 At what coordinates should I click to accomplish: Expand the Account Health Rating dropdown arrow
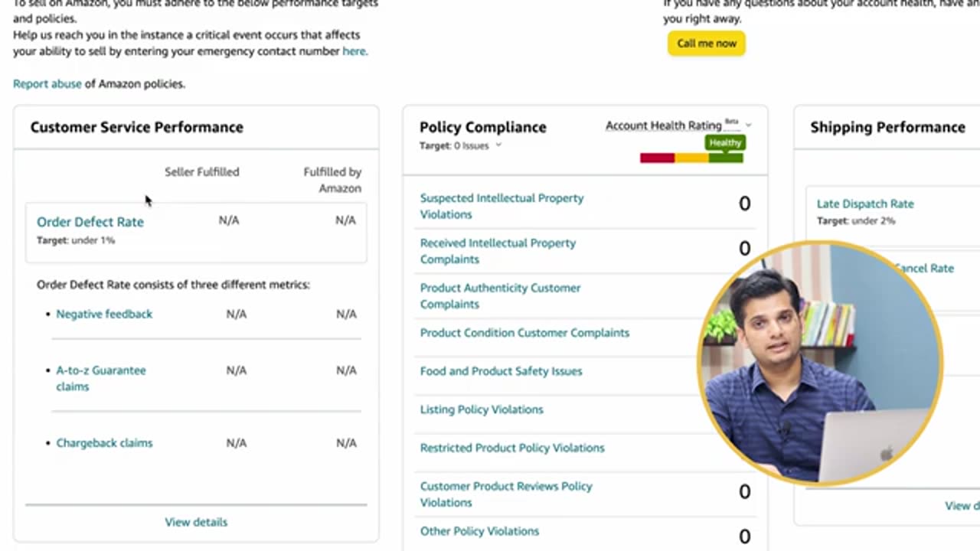tap(748, 125)
